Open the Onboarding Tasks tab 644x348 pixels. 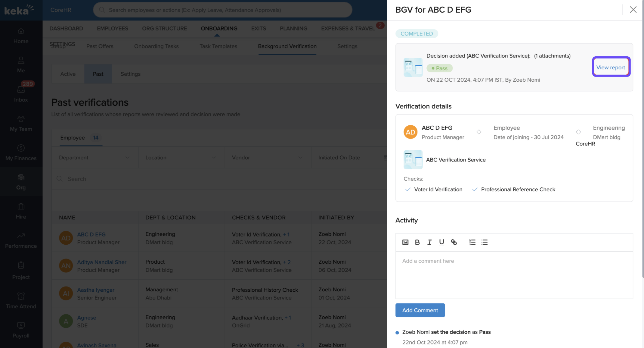click(156, 46)
